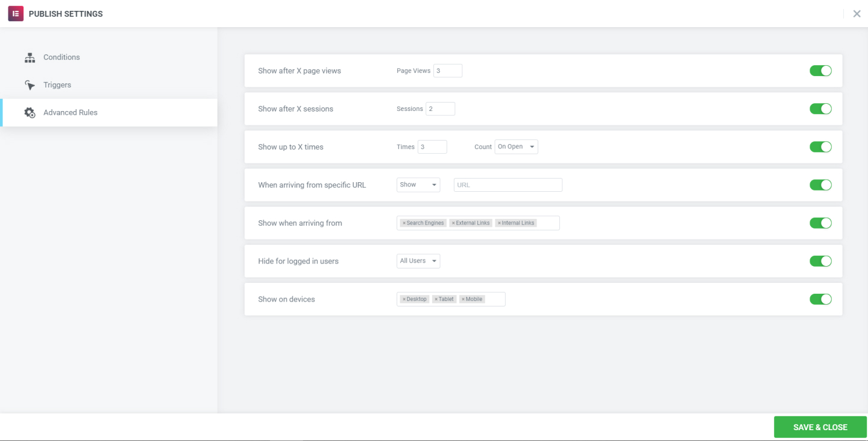This screenshot has width=868, height=441.
Task: Click the Mobile tag text
Action: point(474,299)
